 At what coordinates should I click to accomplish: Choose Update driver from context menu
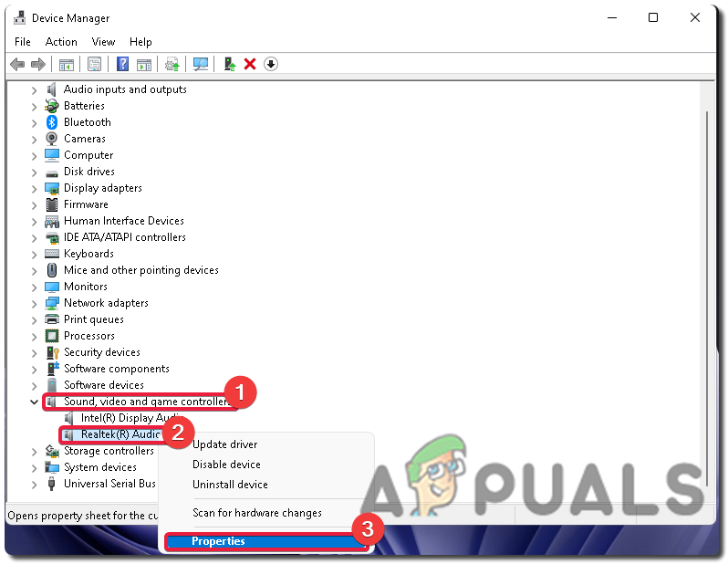coord(224,444)
